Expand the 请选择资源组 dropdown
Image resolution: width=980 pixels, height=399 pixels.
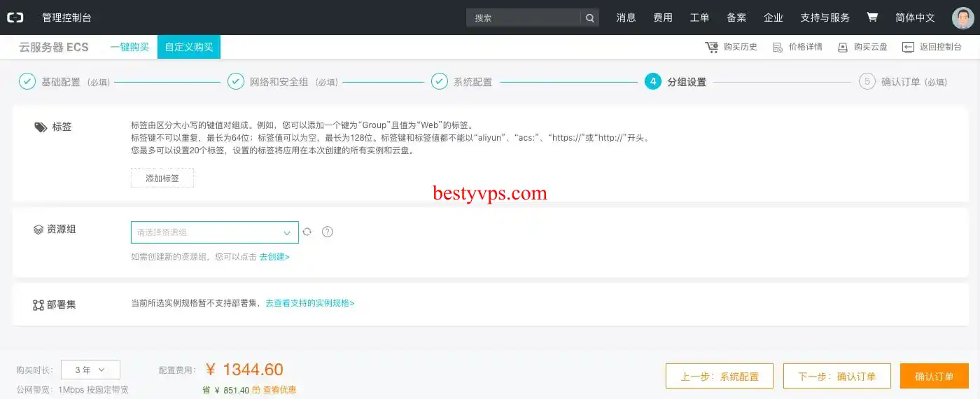(214, 232)
